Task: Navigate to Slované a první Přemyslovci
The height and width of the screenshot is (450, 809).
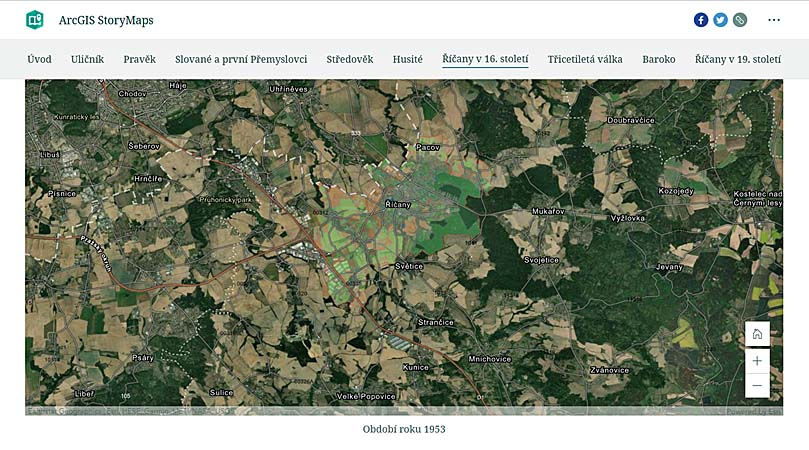Action: [241, 59]
